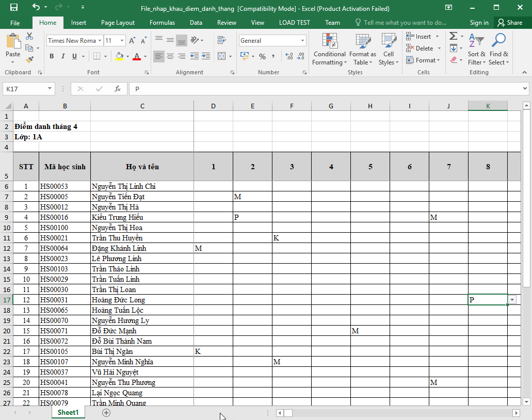Click the Paste clipboard icon

[13, 41]
